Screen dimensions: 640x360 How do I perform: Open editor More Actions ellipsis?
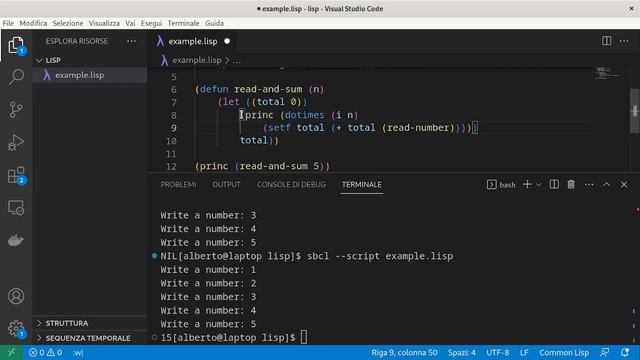[x=624, y=41]
